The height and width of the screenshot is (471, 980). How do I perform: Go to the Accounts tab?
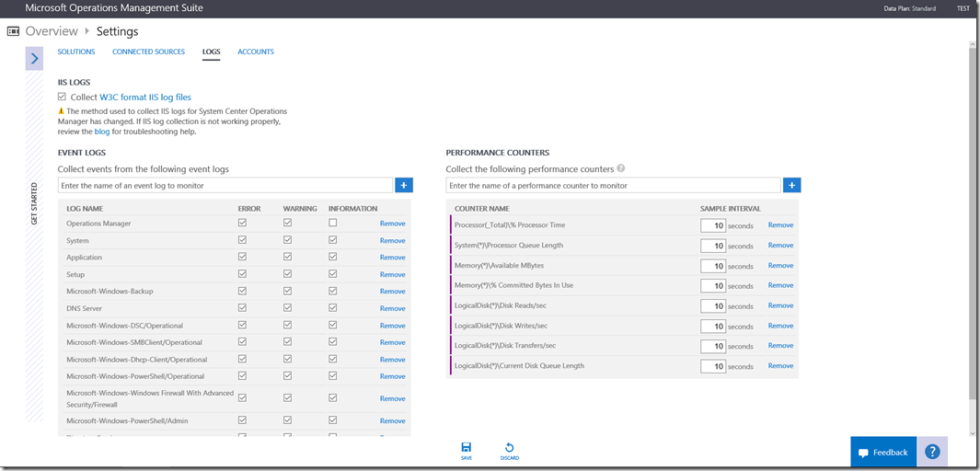click(256, 52)
